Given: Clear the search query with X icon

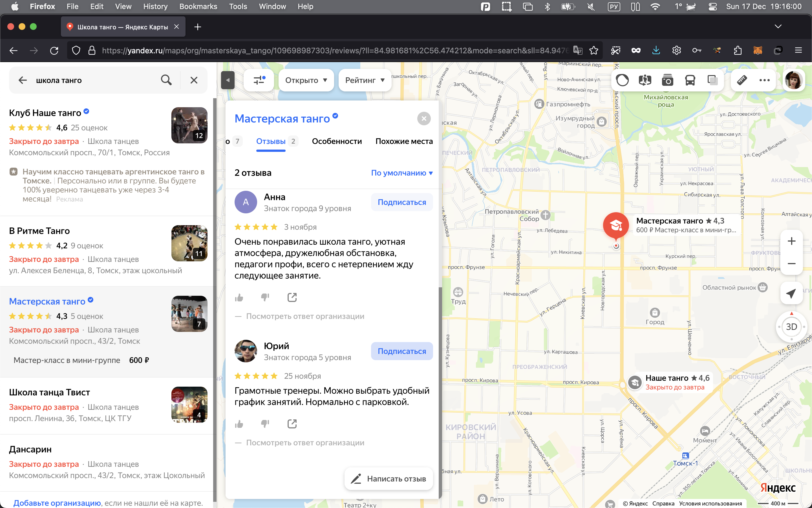Looking at the screenshot, I should click(194, 80).
